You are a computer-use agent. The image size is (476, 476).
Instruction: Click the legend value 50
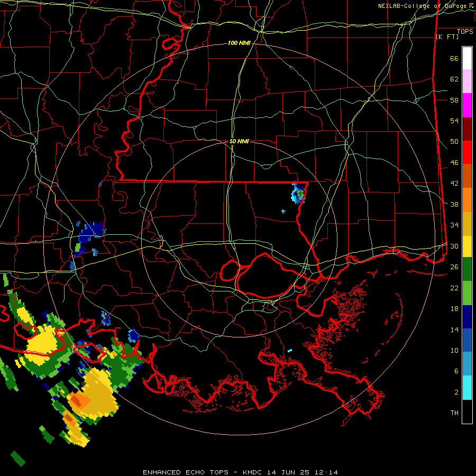pyautogui.click(x=454, y=142)
